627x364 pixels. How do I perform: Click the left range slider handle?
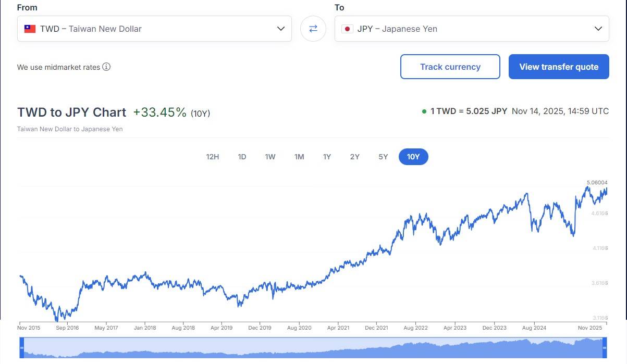(x=22, y=347)
